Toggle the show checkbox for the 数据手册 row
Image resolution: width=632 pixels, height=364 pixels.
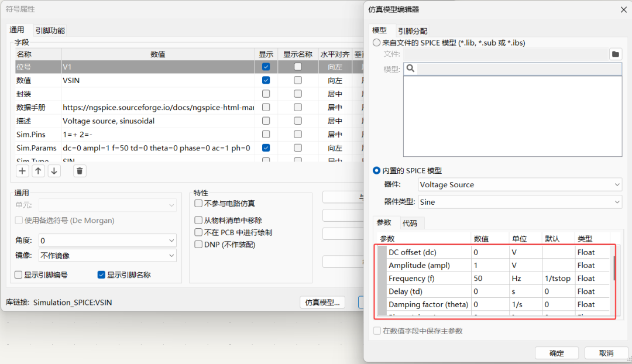pyautogui.click(x=266, y=107)
